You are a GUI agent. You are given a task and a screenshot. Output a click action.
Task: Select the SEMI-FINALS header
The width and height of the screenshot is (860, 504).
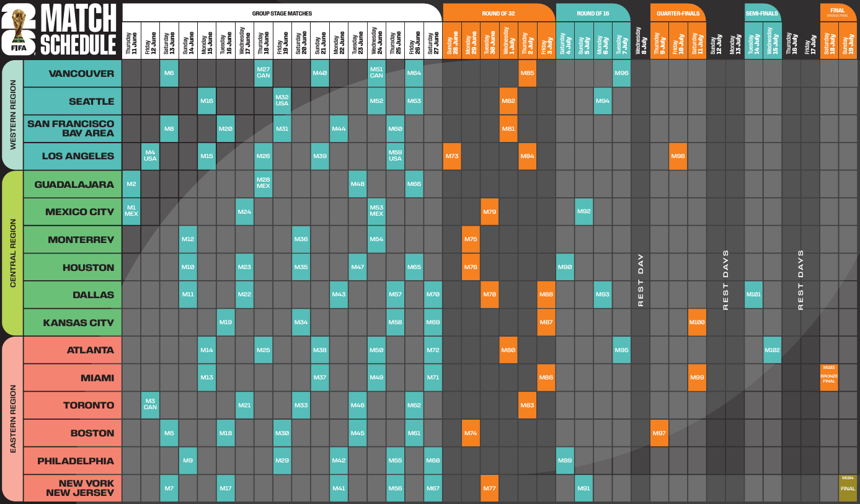[763, 13]
